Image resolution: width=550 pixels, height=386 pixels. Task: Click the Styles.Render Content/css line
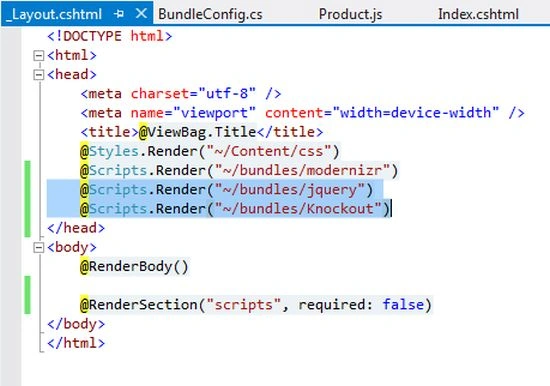[x=210, y=151]
